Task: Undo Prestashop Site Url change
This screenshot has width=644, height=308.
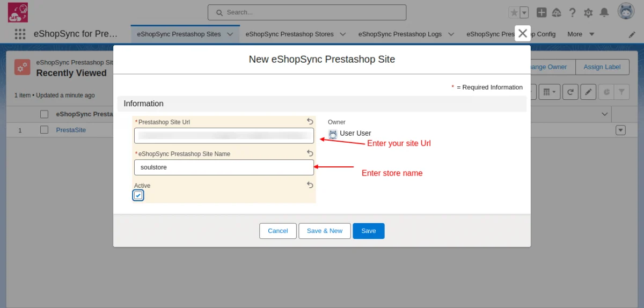Action: (310, 121)
